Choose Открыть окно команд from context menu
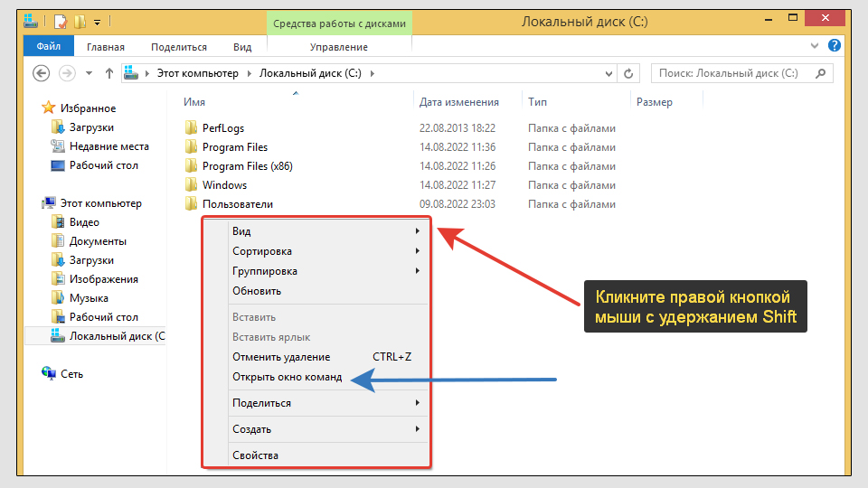Screen dimensions: 868x488 pos(287,377)
